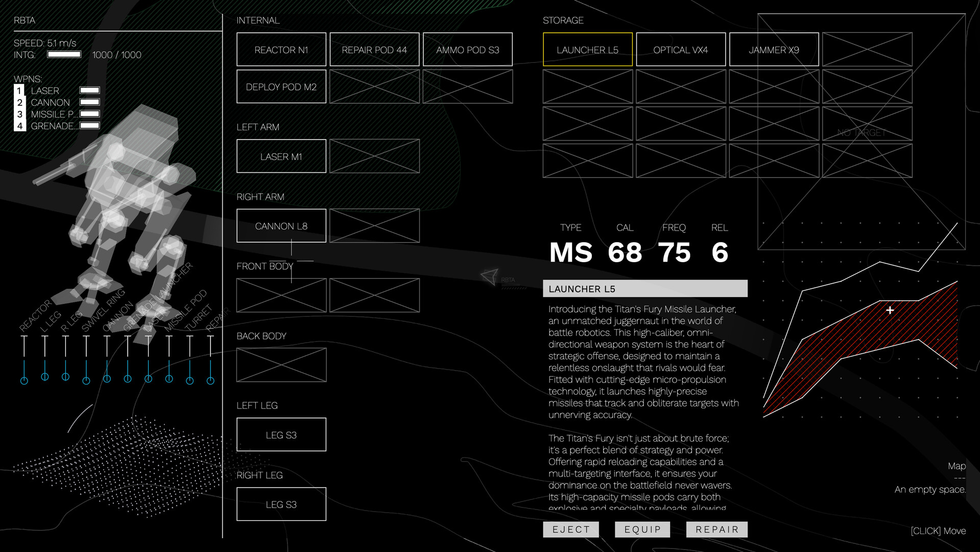Choose Jammer X9 from Storage
Image resolution: width=980 pixels, height=552 pixels.
click(x=774, y=50)
